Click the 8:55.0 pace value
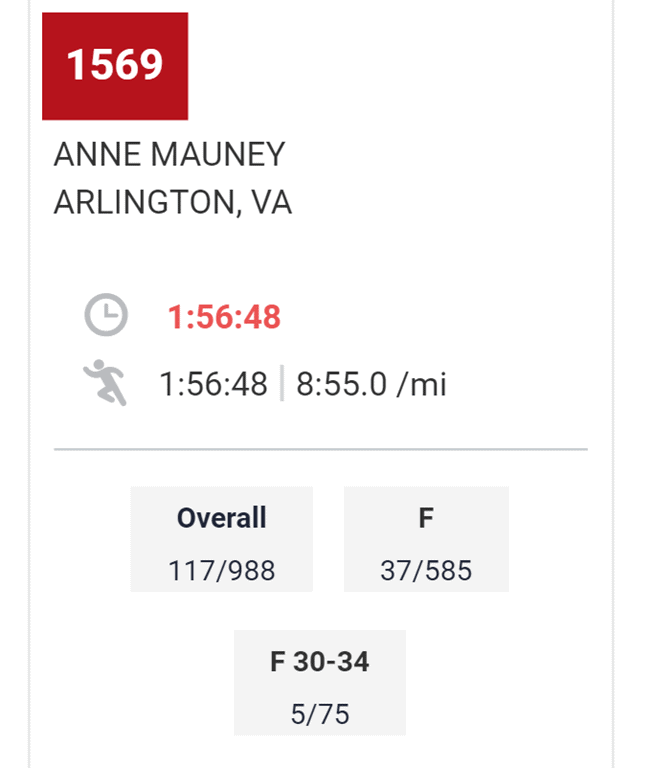Screen dimensions: 652x768 tap(341, 384)
